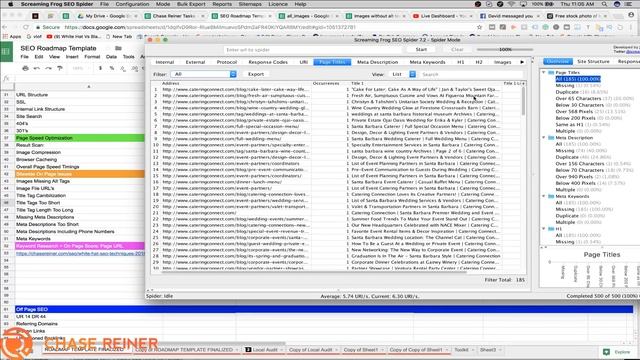Click the Enter url to spider field

pos(312,50)
